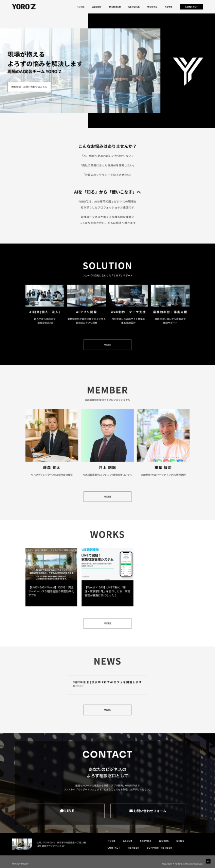Open the AI研修(個人・法人) solution image
The width and height of the screenshot is (215, 868).
point(45,295)
